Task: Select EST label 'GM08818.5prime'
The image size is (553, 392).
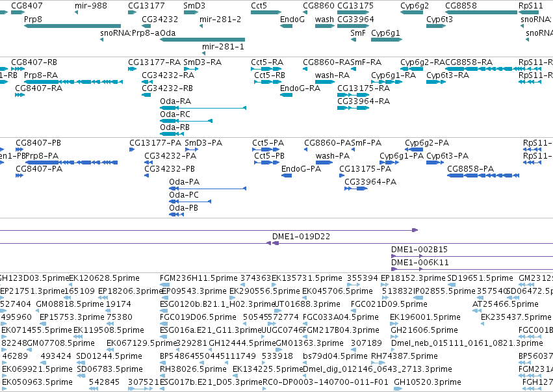Action: (x=70, y=304)
